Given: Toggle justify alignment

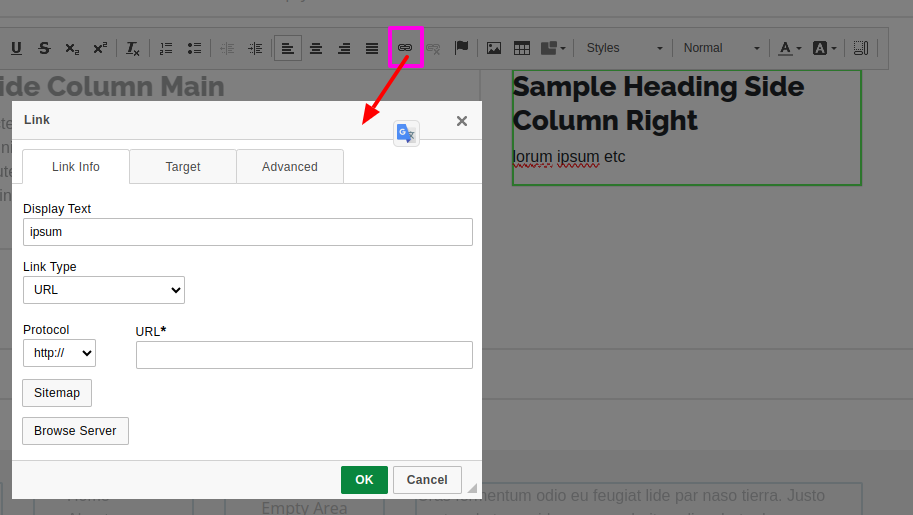Looking at the screenshot, I should point(372,48).
